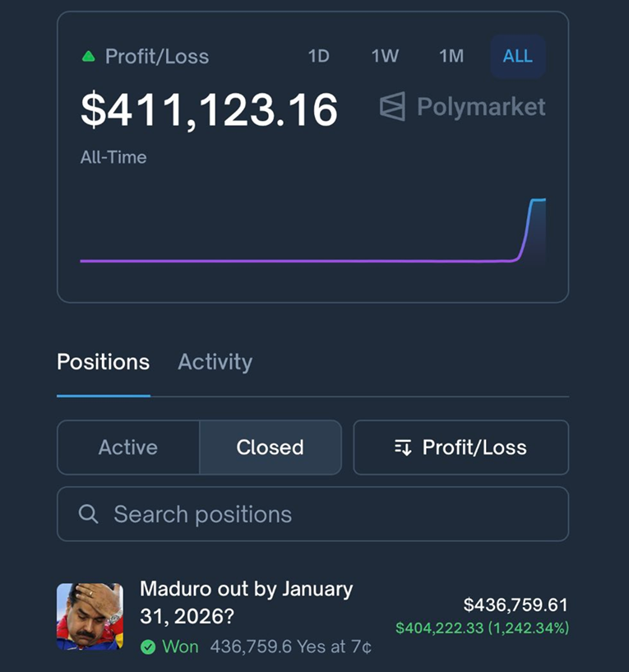This screenshot has height=672, width=629.
Task: Select the ALL time range
Action: [518, 56]
